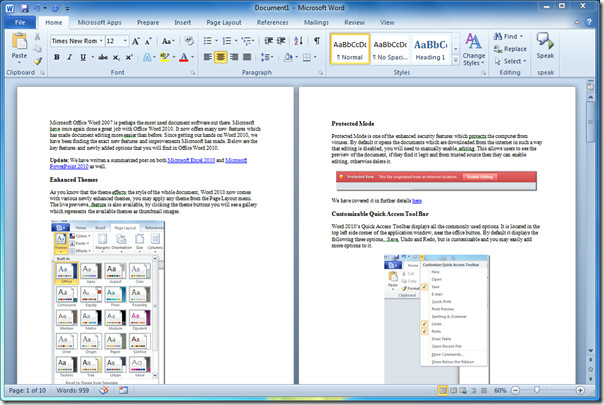604x405 pixels.
Task: Align text right
Action: click(234, 57)
